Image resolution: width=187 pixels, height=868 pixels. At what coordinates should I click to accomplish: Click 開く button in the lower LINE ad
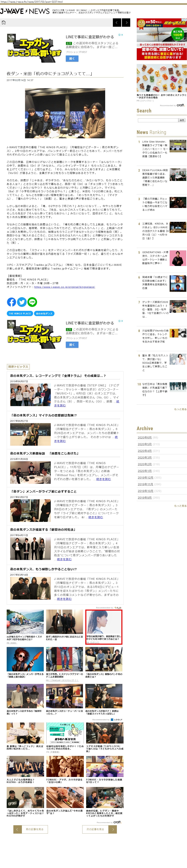click(x=72, y=345)
